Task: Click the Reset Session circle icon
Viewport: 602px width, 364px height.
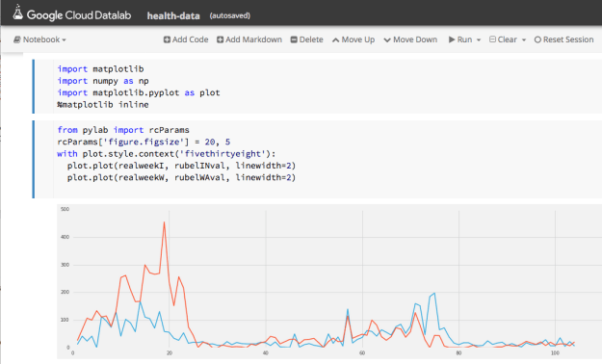Action: point(537,39)
